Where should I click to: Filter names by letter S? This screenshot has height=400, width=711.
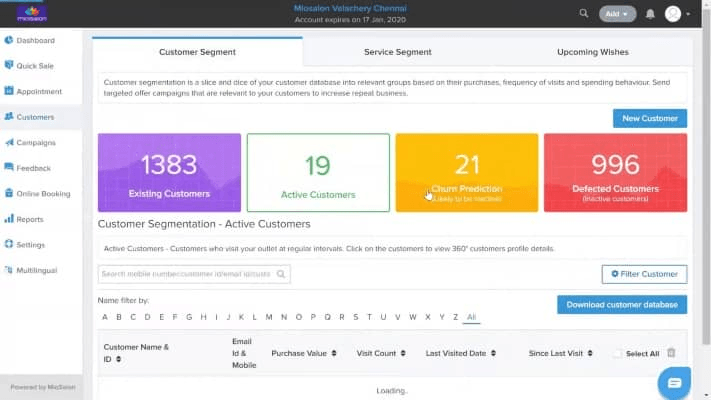pyautogui.click(x=356, y=317)
